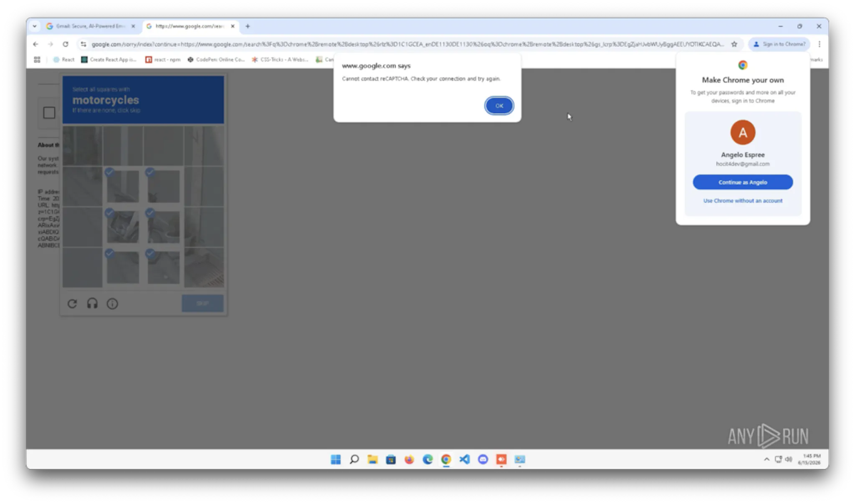Open the react - npm bookmark

(x=162, y=59)
